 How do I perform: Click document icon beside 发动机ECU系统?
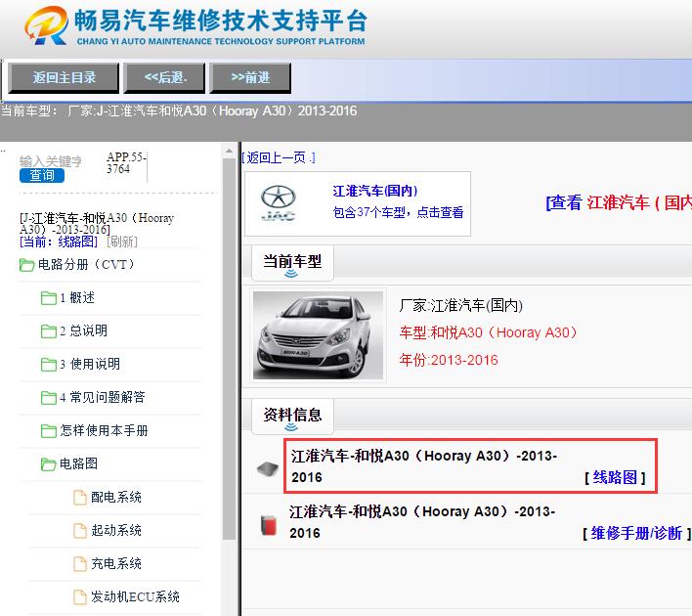[x=80, y=596]
